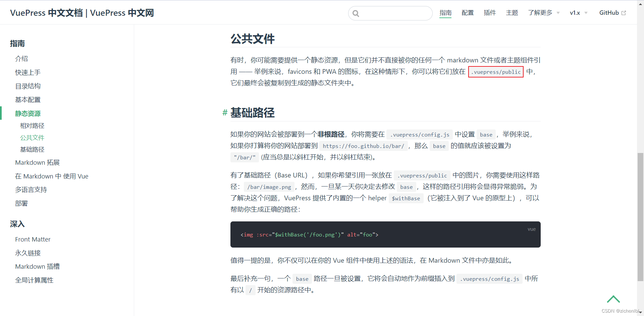The width and height of the screenshot is (644, 316).
Task: Click the scrollbar down arrow
Action: tap(640, 312)
